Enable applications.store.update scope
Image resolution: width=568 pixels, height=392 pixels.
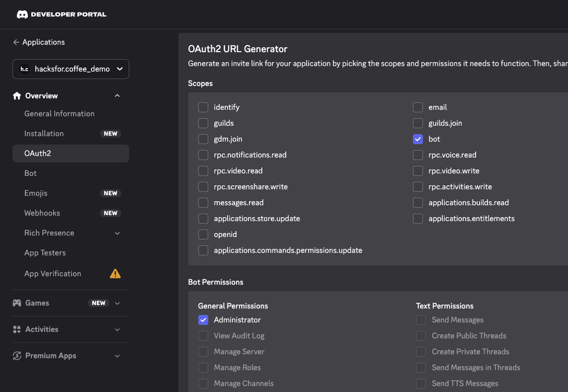(x=203, y=219)
